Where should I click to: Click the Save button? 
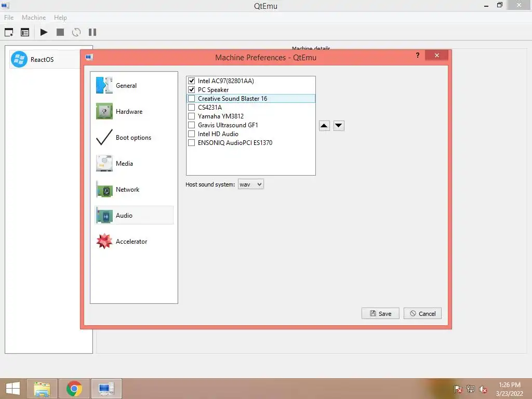[x=380, y=313]
